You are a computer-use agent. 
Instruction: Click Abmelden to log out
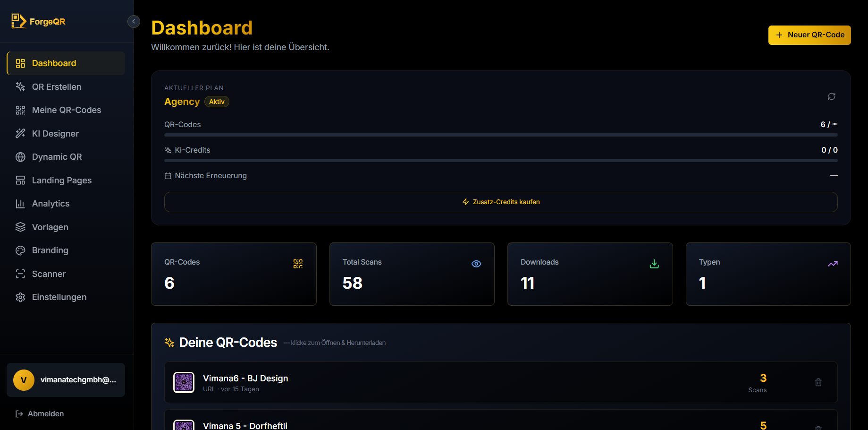click(40, 414)
